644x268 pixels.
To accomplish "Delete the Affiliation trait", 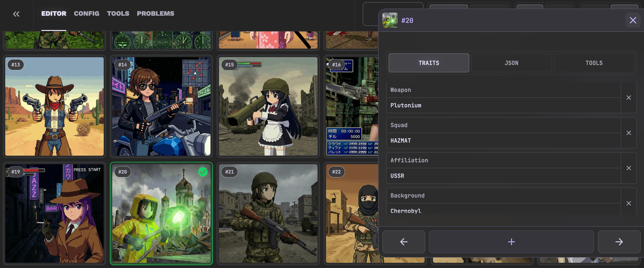I will pos(629,168).
